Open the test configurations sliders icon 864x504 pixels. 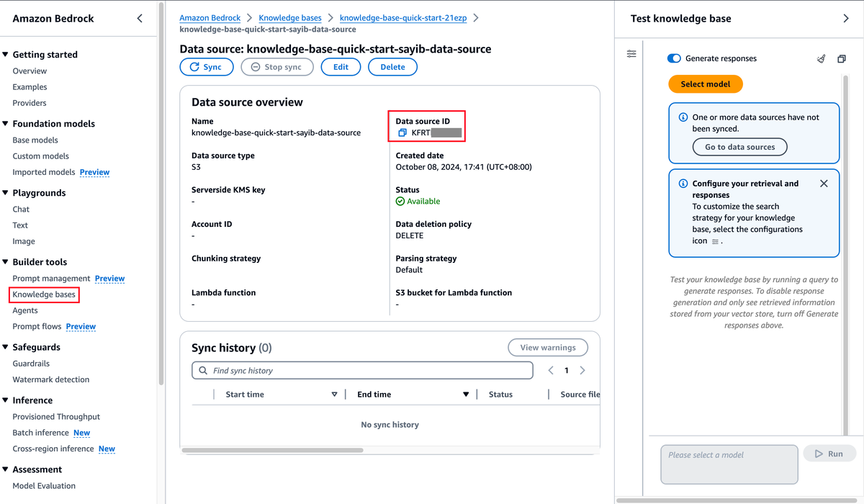click(x=631, y=54)
